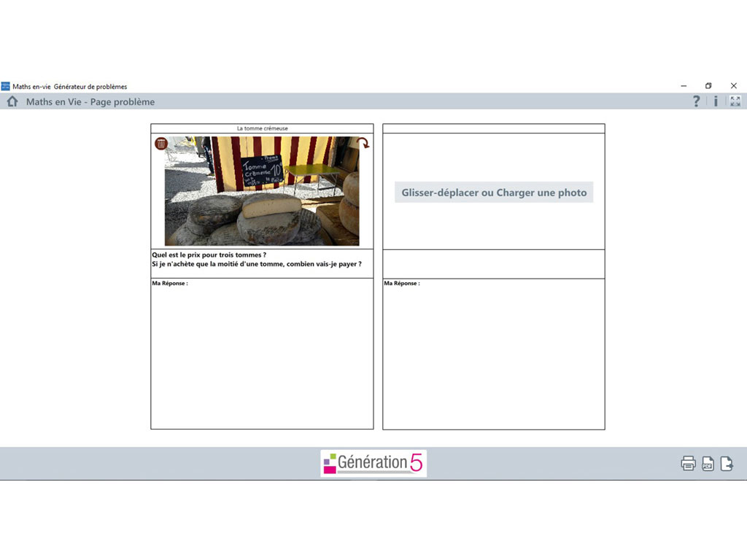
Task: Edit the 'La tomme crémeuse' title field
Action: point(262,128)
